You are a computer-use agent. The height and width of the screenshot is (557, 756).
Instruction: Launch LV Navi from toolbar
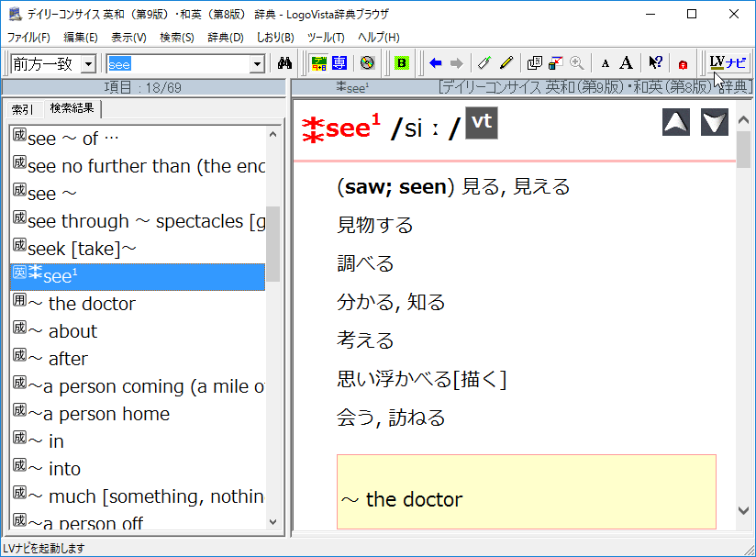(x=728, y=63)
